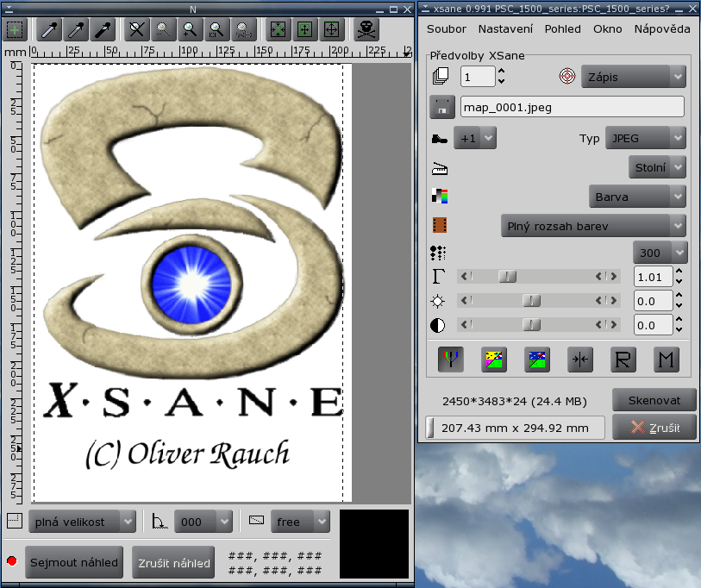
Task: Click the resolution dots icon beside 300
Action: [x=438, y=253]
